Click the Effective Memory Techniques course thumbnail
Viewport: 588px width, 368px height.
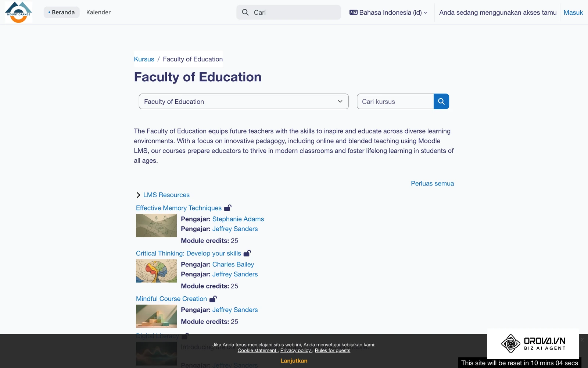(156, 226)
